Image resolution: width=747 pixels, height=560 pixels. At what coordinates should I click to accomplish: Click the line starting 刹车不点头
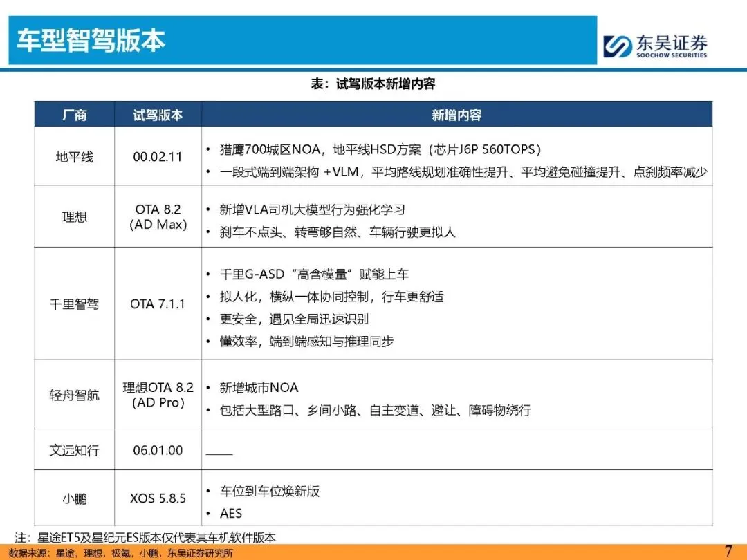pyautogui.click(x=338, y=232)
